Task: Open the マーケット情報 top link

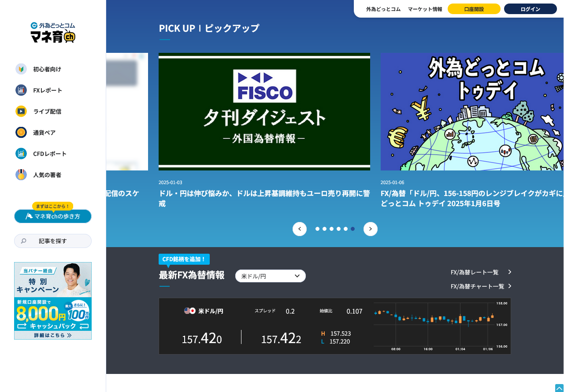Action: 425,9
